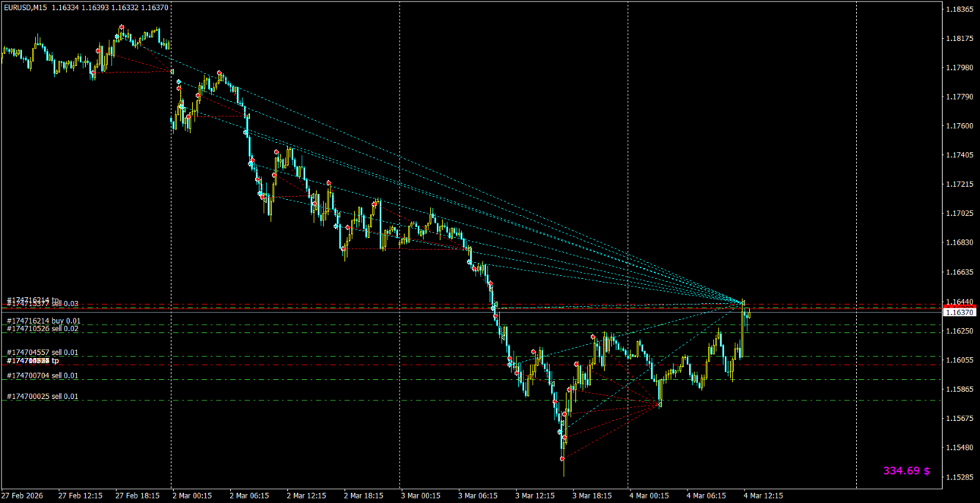Click time axis label 3 Mar 00:15
Viewport: 980px width, 503px height.
coord(422,495)
